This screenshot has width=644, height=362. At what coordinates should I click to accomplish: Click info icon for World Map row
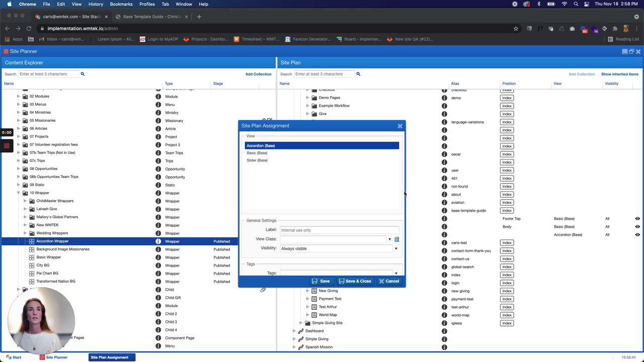[444, 315]
